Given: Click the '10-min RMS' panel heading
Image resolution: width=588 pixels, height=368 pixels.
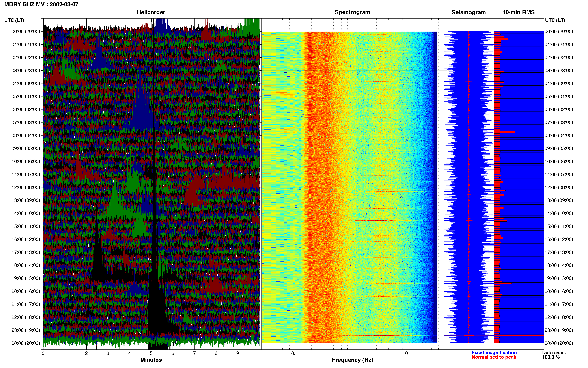Looking at the screenshot, I should tap(518, 12).
